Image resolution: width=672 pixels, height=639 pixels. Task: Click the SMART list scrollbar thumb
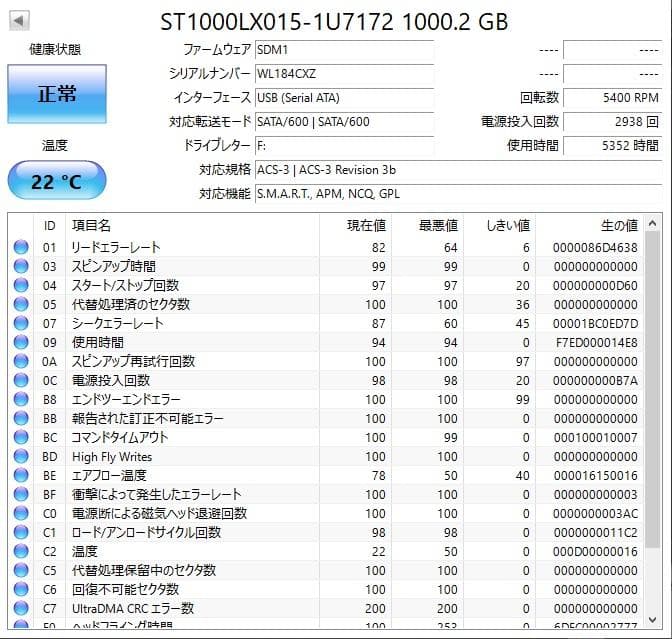(x=652, y=390)
